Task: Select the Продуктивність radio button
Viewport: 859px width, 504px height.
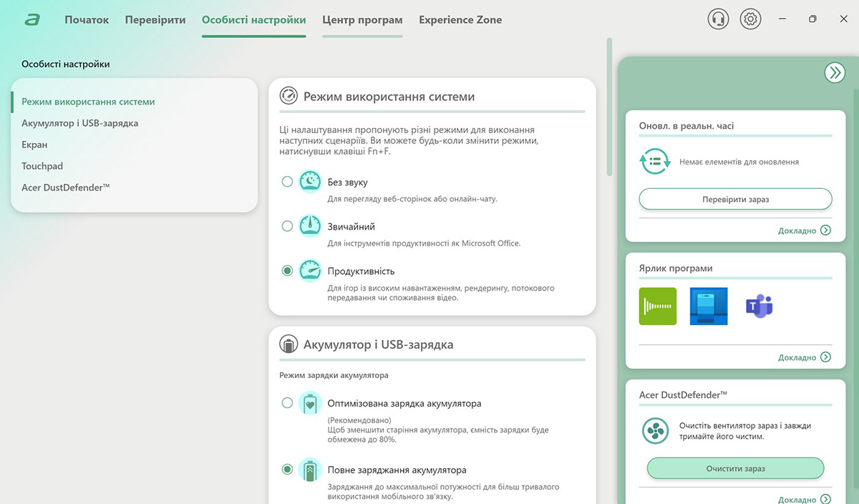Action: [x=287, y=271]
